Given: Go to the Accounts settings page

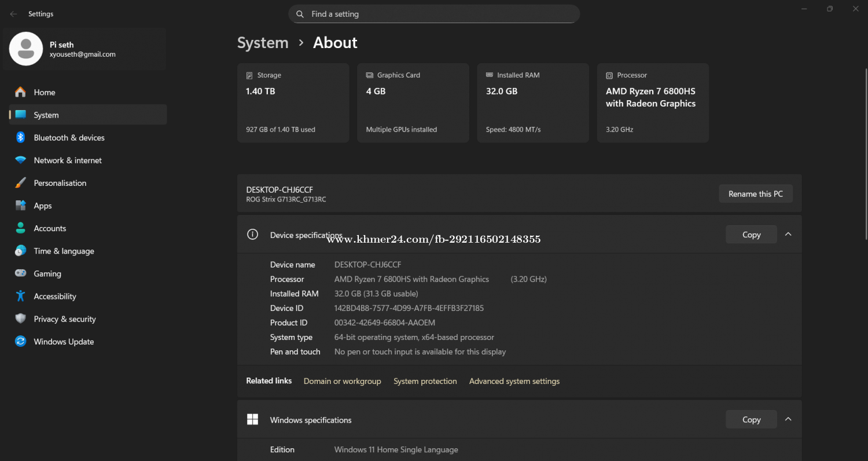Looking at the screenshot, I should (50, 228).
